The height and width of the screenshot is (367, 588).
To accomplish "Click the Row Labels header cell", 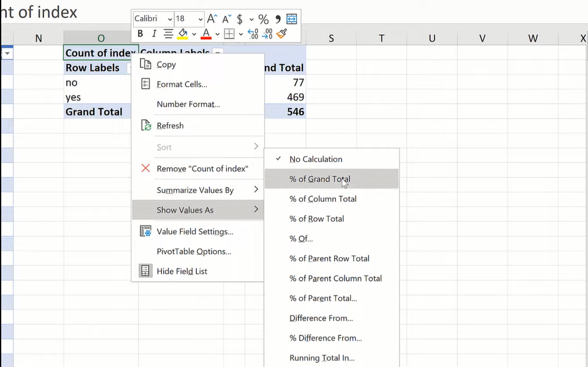I will 97,68.
